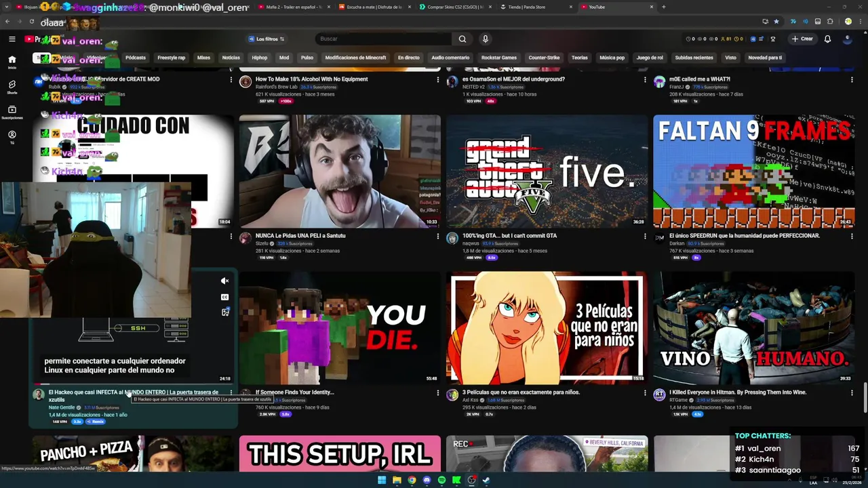Open the YOU DIE Minecraft thumbnail

(340, 328)
